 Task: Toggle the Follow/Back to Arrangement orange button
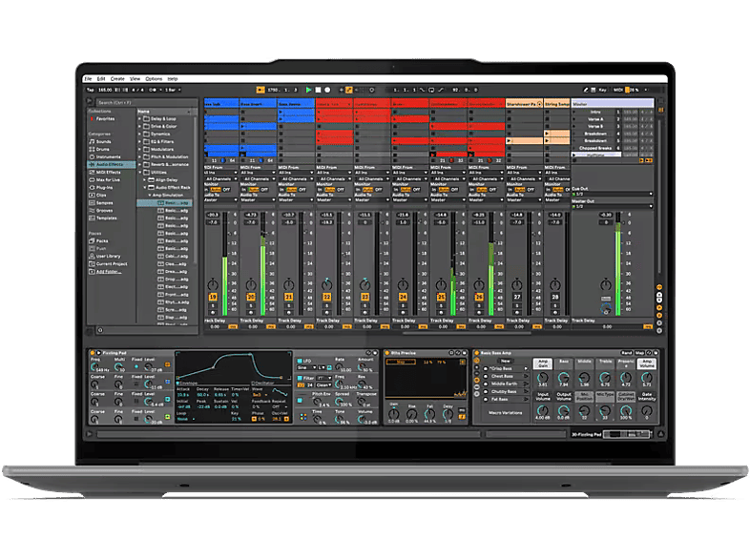(260, 90)
